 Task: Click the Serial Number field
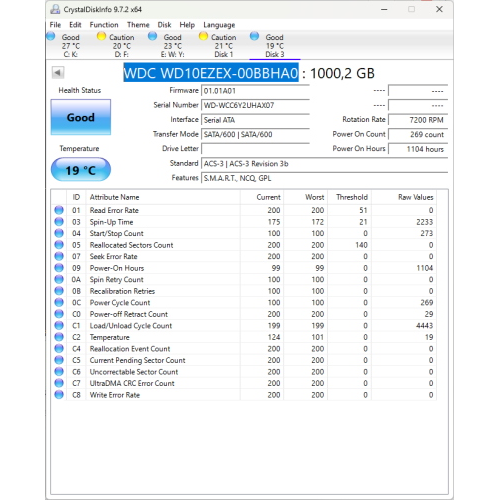point(255,105)
